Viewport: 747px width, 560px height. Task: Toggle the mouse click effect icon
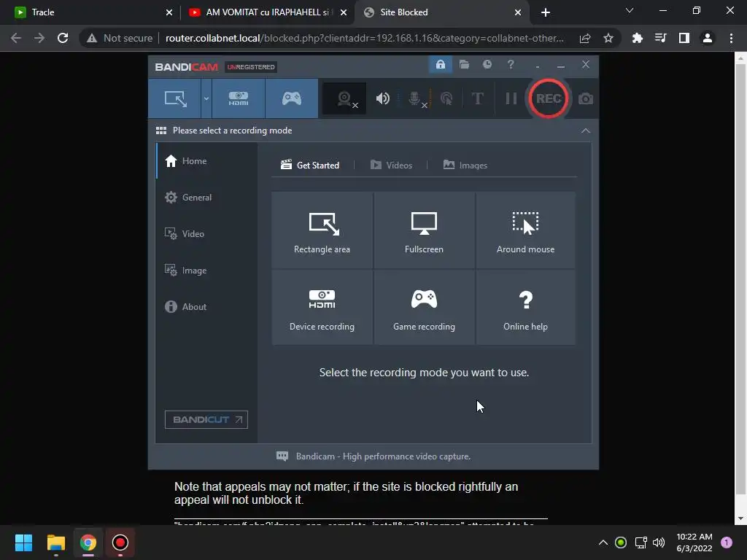pos(446,98)
